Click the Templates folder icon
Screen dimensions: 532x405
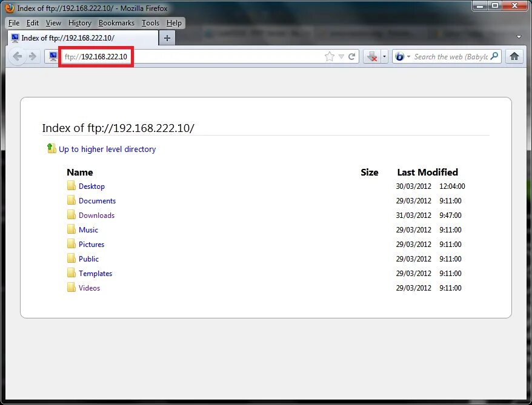[71, 273]
